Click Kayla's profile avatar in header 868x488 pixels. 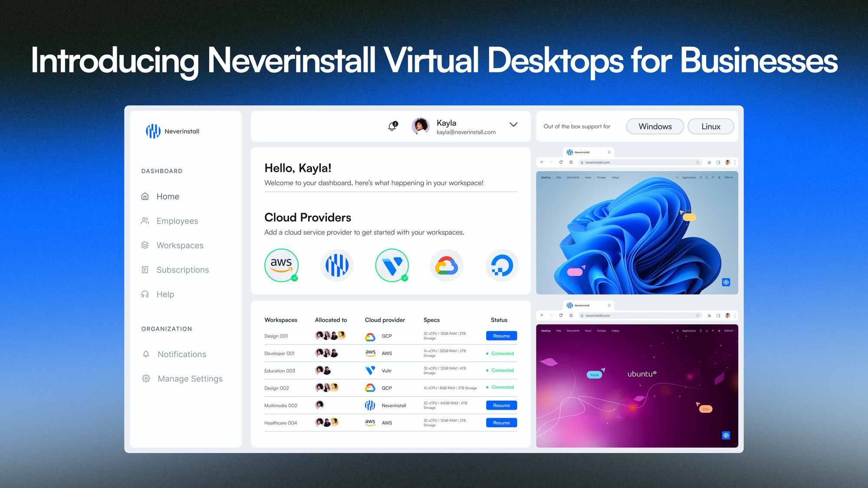pos(420,126)
